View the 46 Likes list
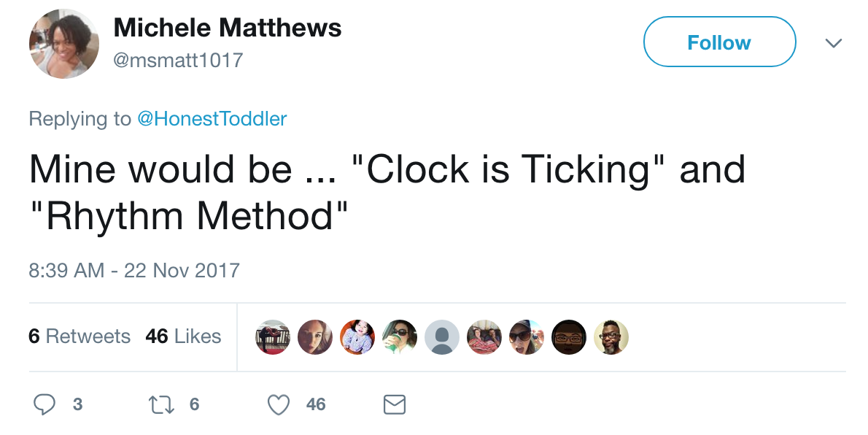This screenshot has width=868, height=435. coord(183,336)
